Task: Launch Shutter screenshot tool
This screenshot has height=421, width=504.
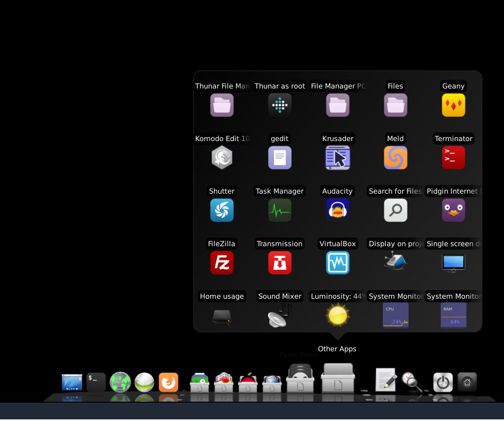Action: [x=222, y=210]
